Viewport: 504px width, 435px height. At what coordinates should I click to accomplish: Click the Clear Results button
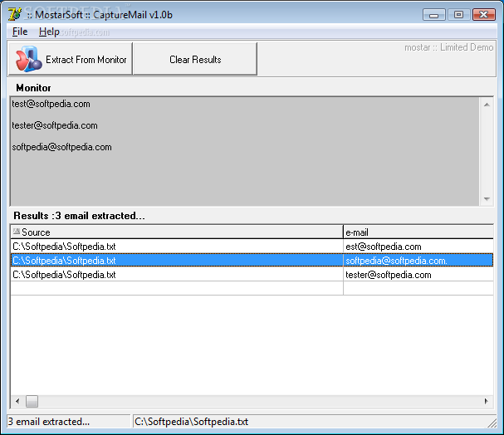pyautogui.click(x=195, y=59)
